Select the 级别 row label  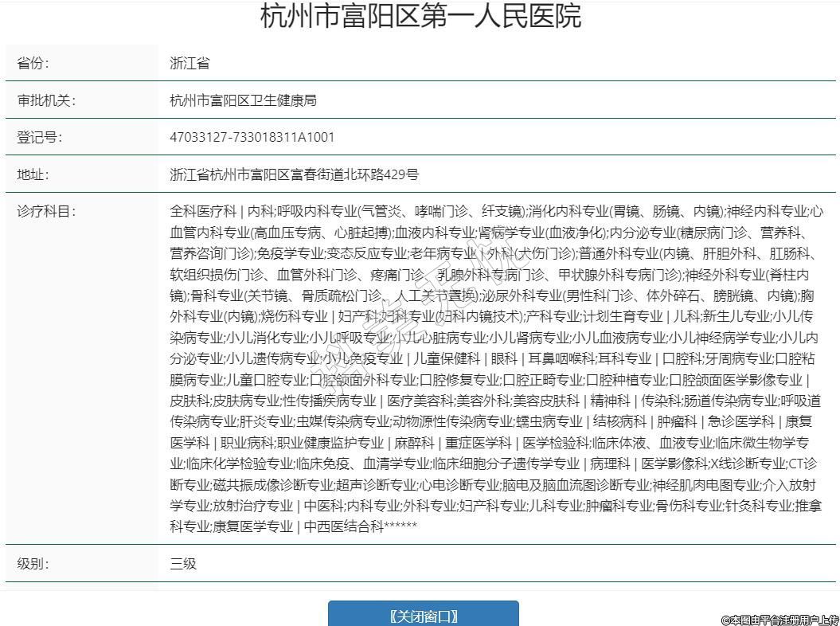point(33,564)
